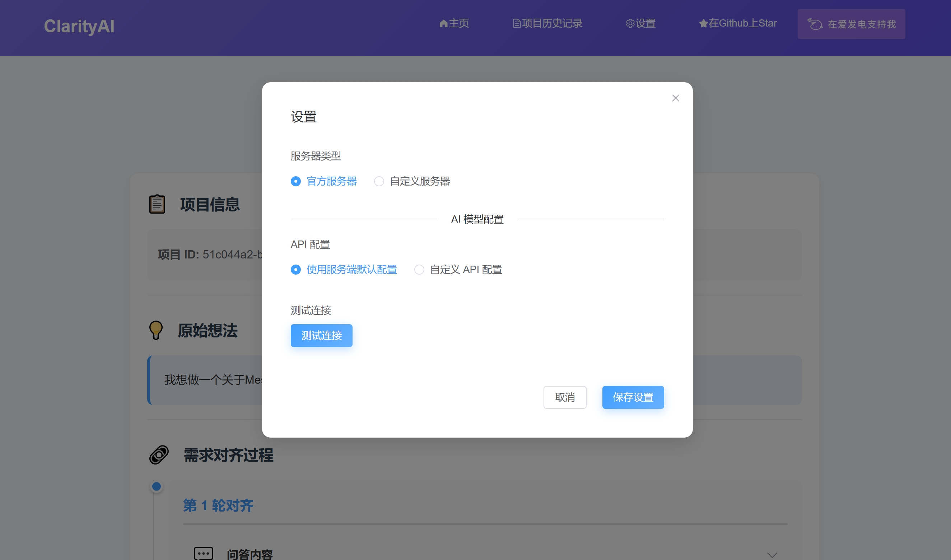Click the 第 1 轮对齐 heading

pyautogui.click(x=218, y=505)
